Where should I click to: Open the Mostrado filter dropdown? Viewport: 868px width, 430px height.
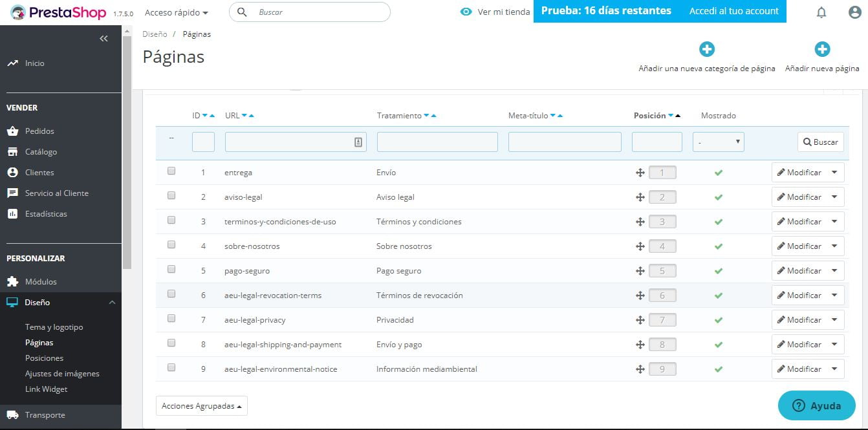point(718,141)
